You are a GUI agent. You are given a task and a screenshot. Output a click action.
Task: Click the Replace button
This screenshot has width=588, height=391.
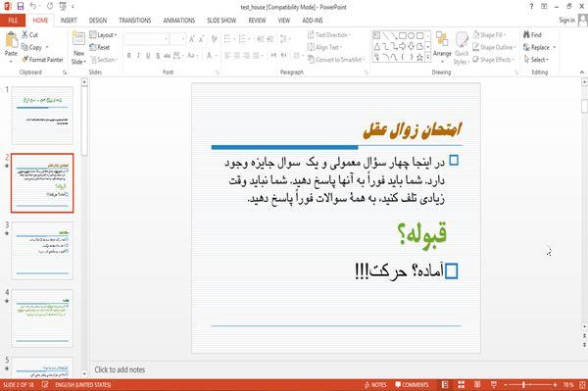click(x=536, y=47)
